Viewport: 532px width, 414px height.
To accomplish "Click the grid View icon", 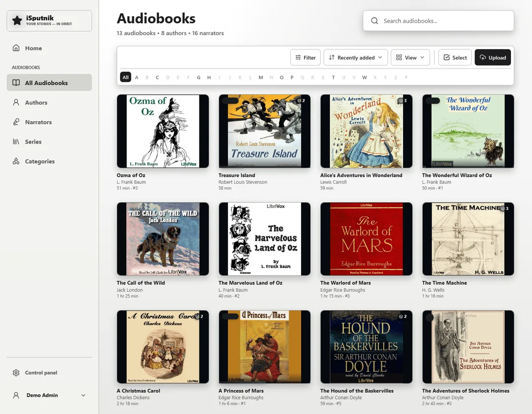I will pyautogui.click(x=399, y=57).
